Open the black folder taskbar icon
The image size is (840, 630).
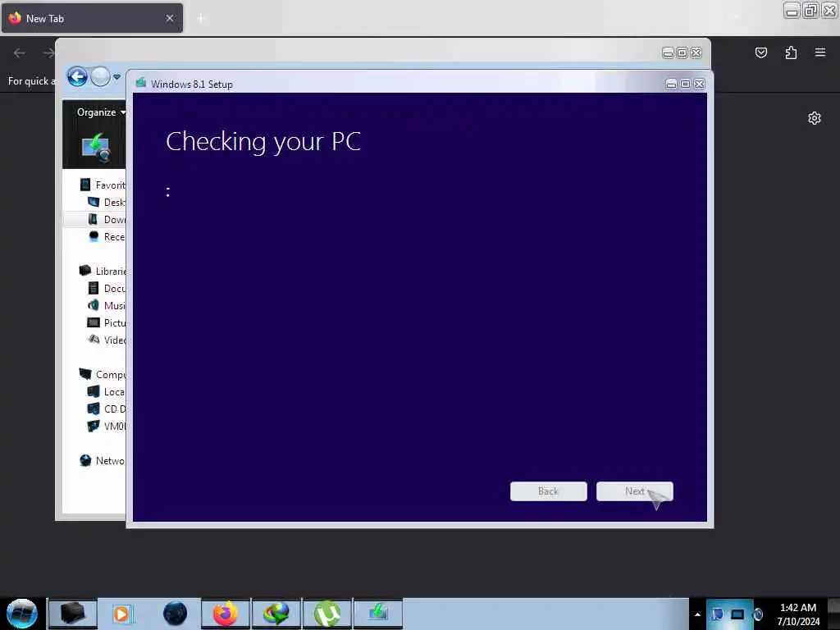tap(73, 614)
